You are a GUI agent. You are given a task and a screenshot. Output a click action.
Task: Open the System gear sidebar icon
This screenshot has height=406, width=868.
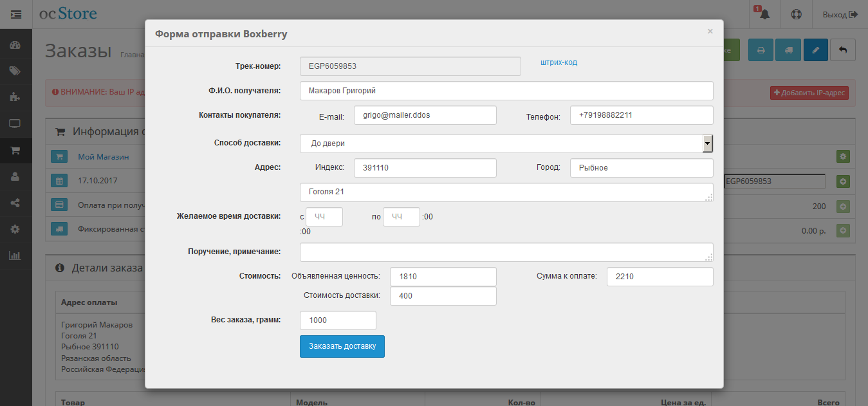click(x=15, y=229)
